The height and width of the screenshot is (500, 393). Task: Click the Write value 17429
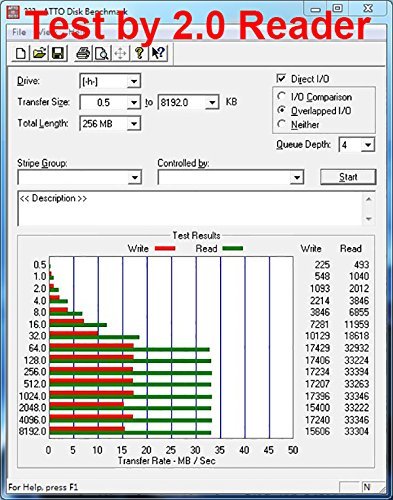click(x=318, y=348)
